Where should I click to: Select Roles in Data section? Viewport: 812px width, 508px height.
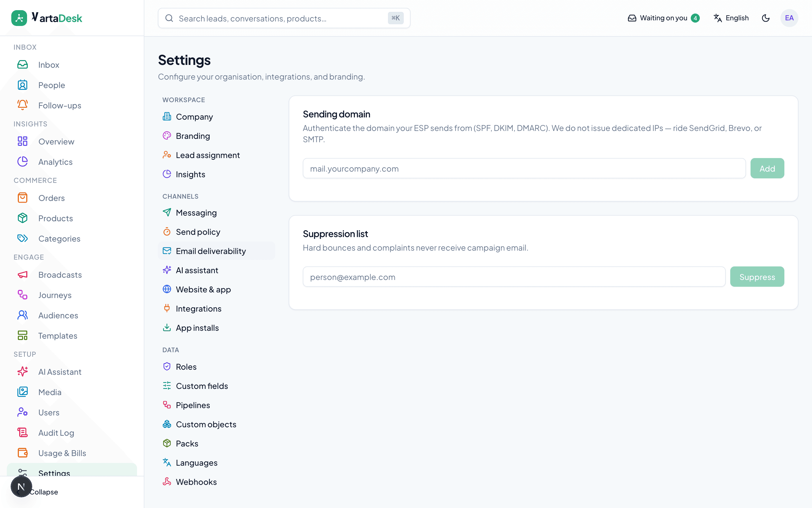(216, 367)
